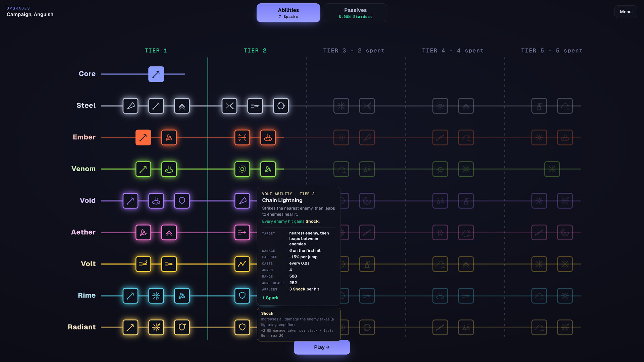Select the Aether Tier 2 dash-arrow icon

tap(242, 233)
